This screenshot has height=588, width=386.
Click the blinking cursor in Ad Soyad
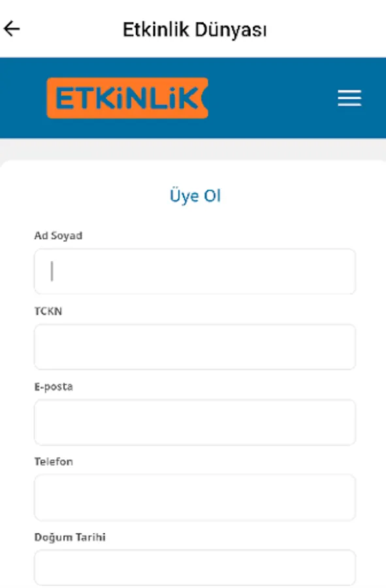pos(52,271)
